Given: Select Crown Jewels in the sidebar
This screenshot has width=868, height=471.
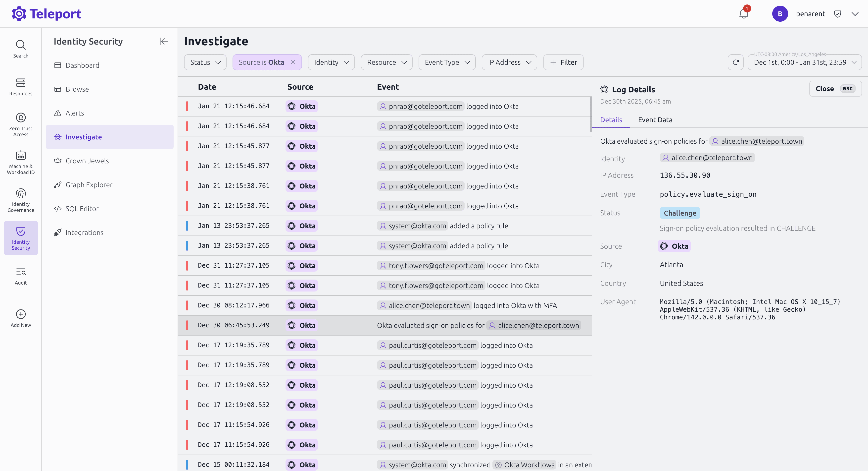Looking at the screenshot, I should point(87,161).
